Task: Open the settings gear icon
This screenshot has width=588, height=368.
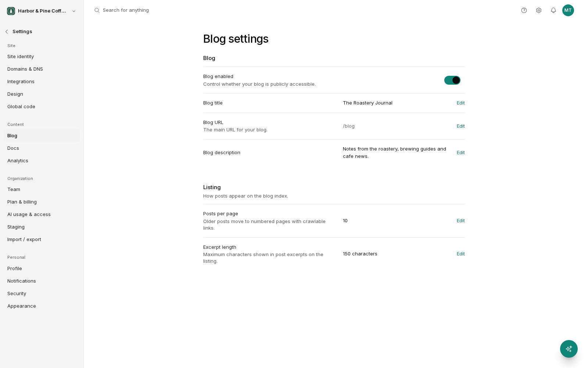Action: pyautogui.click(x=539, y=10)
